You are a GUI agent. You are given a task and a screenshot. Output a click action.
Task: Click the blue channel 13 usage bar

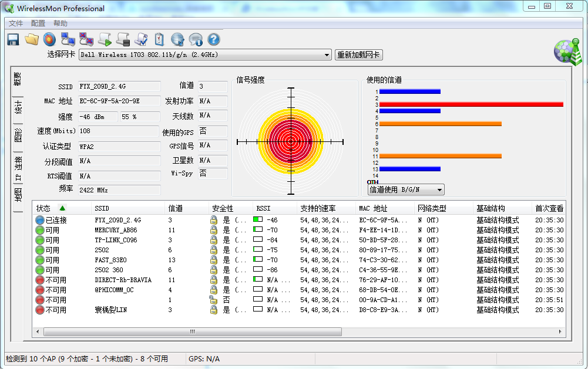[x=410, y=170]
